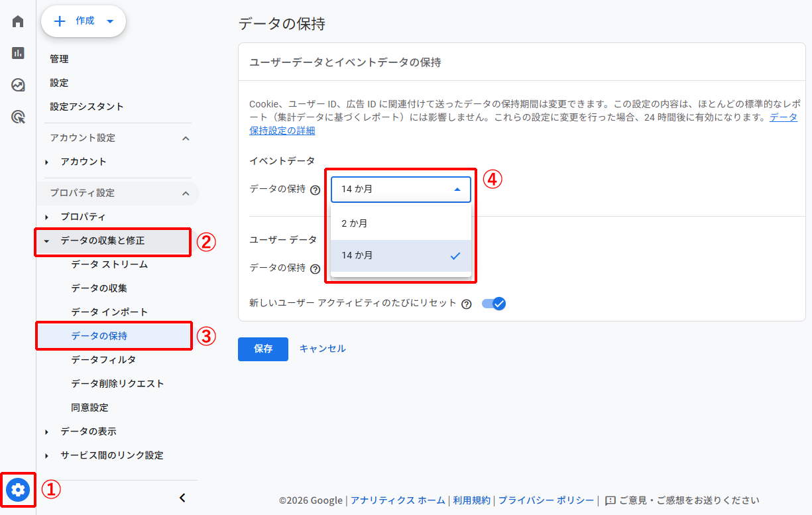Image resolution: width=812 pixels, height=515 pixels.
Task: Close the 14 か月 retention dropdown
Action: (457, 189)
